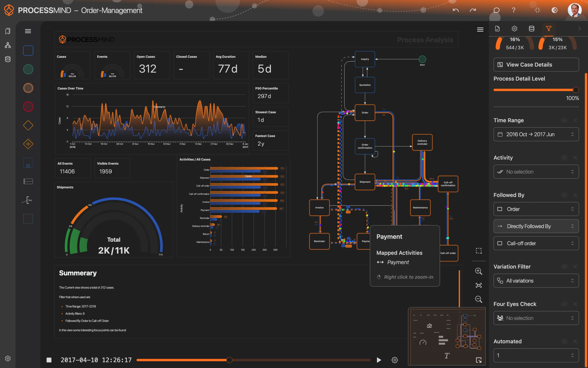
Task: Open the comments speech bubble icon
Action: click(496, 10)
